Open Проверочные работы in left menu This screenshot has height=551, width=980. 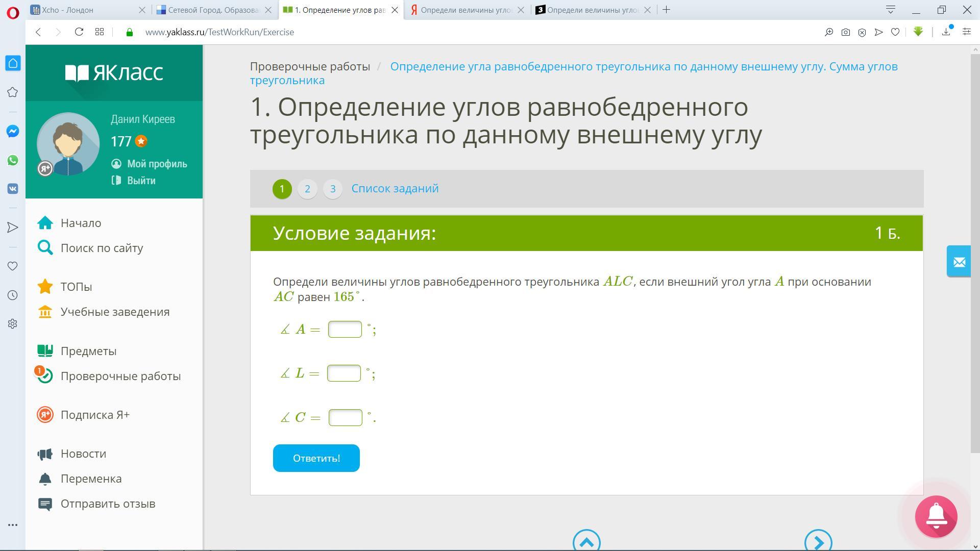(120, 376)
